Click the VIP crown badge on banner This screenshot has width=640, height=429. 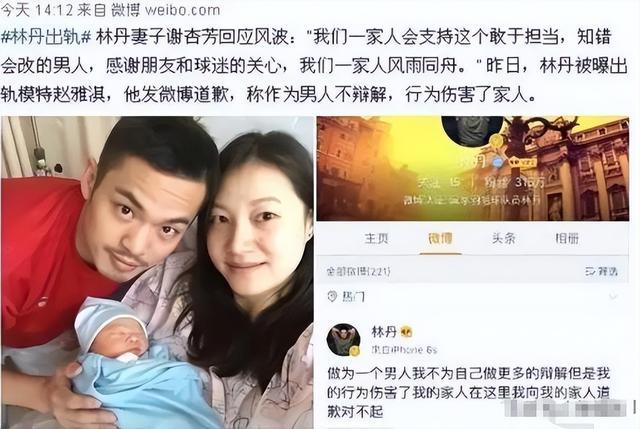[x=521, y=162]
